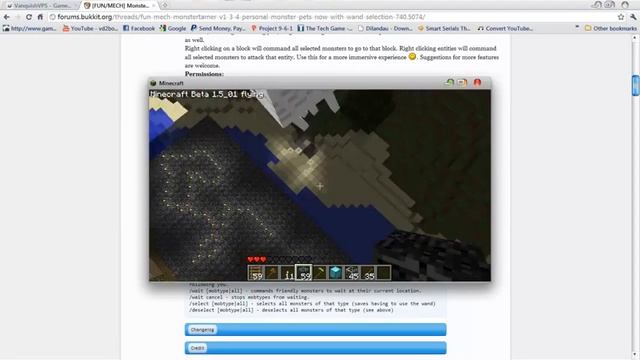Select the hotbar slot showing 35
The width and height of the screenshot is (640, 360).
[x=367, y=273]
